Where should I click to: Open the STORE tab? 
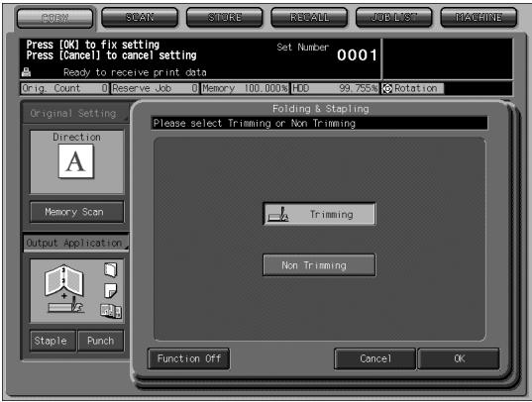[x=224, y=17]
